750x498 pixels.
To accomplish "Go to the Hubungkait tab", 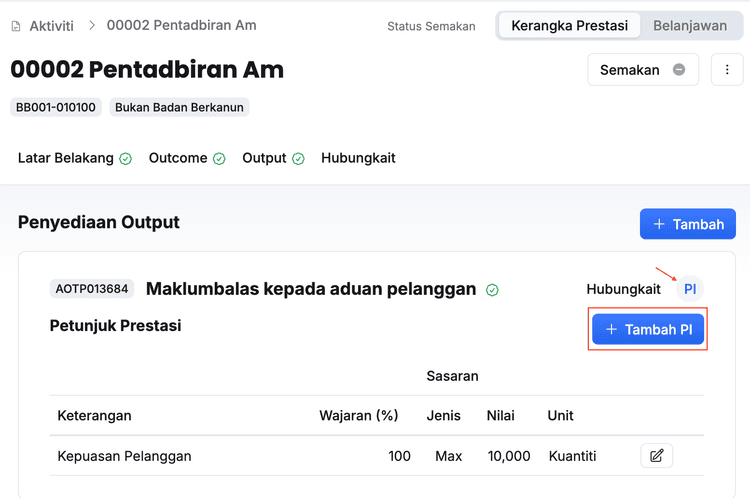I will point(358,158).
